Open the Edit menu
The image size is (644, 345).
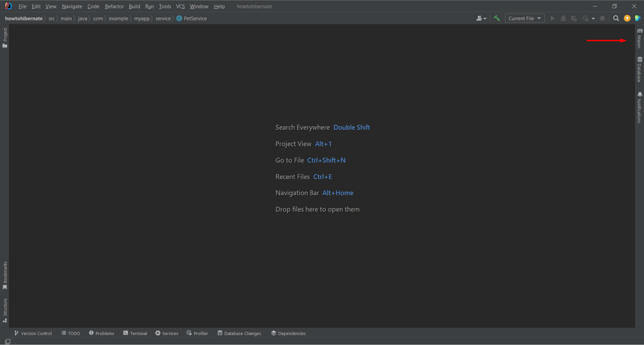point(36,6)
